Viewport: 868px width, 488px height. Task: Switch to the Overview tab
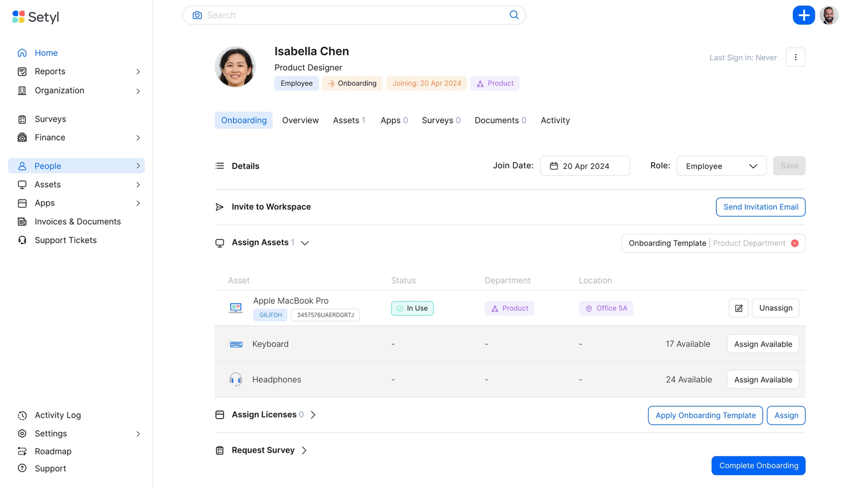click(x=300, y=120)
